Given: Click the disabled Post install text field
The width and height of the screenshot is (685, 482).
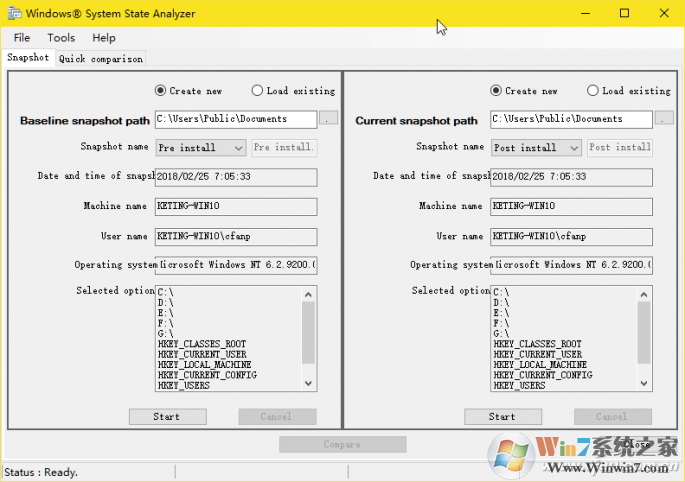Looking at the screenshot, I should click(620, 148).
